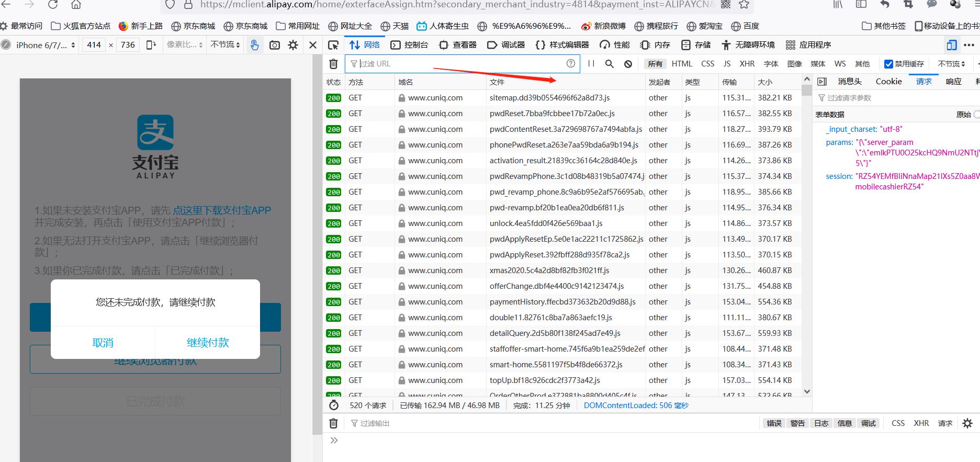Collapse the 表单数据 form data section
The image size is (980, 462).
[x=830, y=115]
